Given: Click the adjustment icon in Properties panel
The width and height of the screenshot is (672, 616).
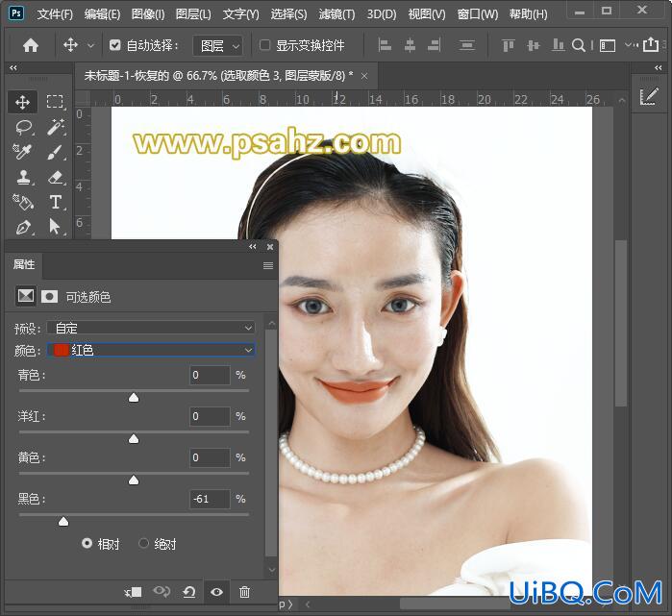Looking at the screenshot, I should [26, 296].
